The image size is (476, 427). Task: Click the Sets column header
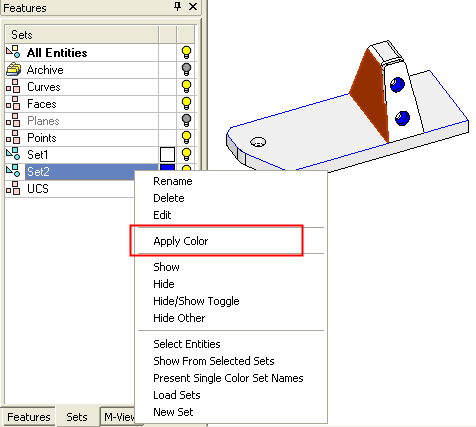(82, 35)
